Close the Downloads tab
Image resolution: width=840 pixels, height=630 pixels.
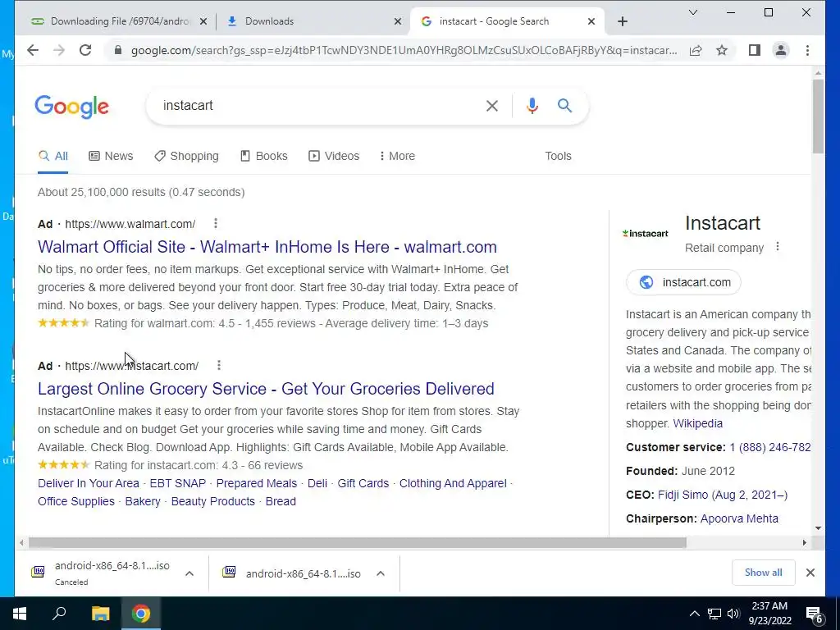click(398, 21)
